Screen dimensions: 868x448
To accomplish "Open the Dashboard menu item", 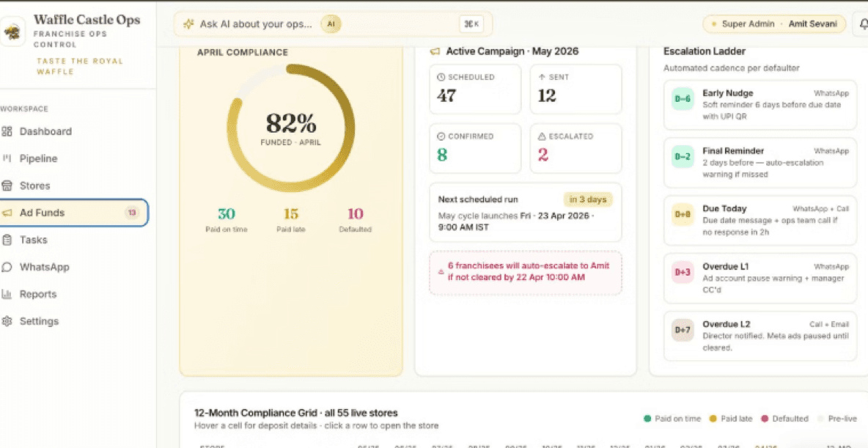I will [74, 131].
